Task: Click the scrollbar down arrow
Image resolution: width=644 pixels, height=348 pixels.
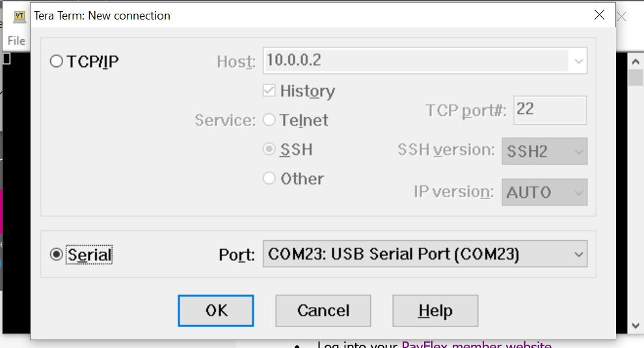Action: (x=636, y=326)
